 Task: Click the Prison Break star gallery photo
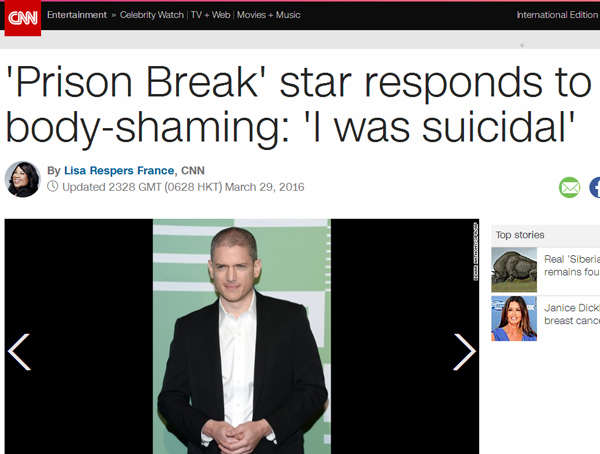click(242, 336)
